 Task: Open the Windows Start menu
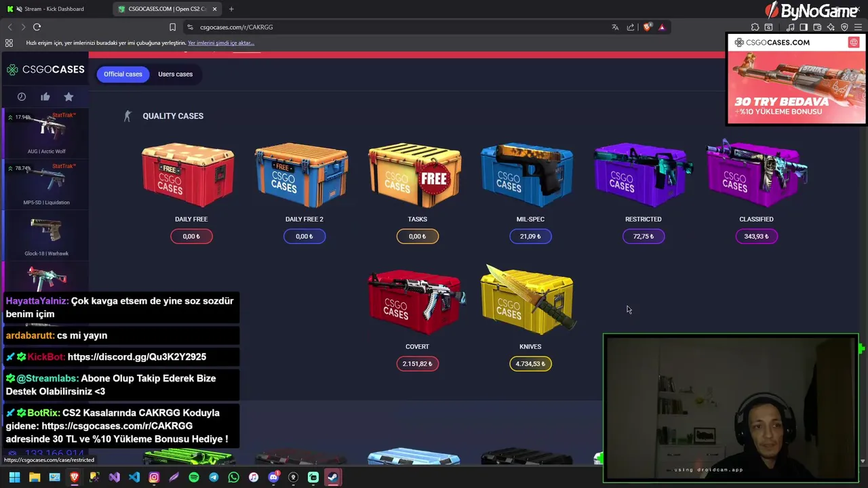click(x=14, y=477)
